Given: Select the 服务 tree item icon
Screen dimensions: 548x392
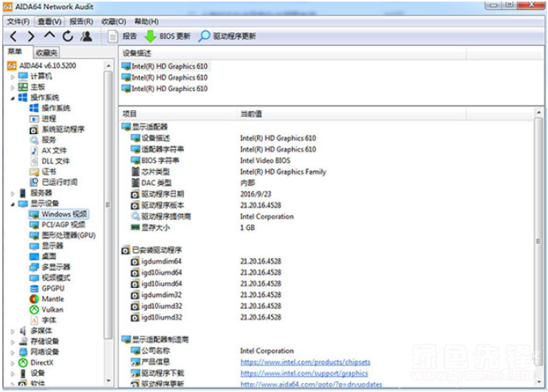Looking at the screenshot, I should pos(34,140).
